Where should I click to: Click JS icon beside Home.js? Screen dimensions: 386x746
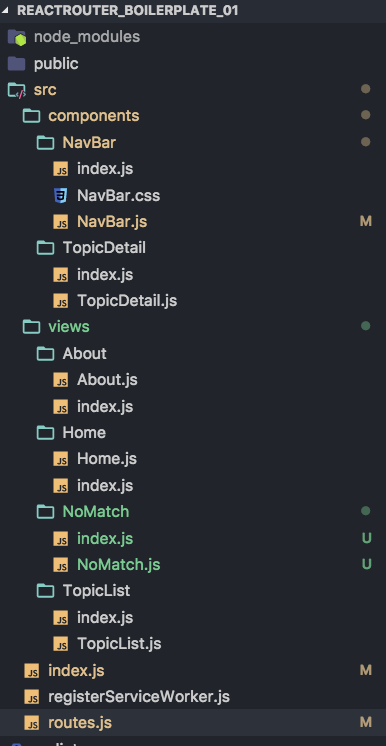(x=60, y=460)
